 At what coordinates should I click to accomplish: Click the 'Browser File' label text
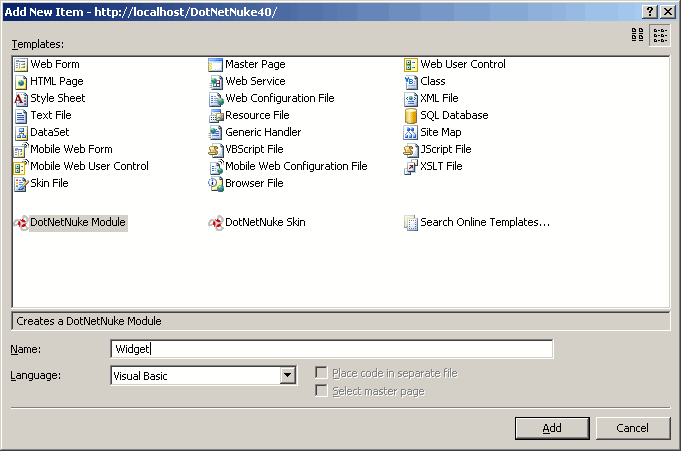click(254, 183)
